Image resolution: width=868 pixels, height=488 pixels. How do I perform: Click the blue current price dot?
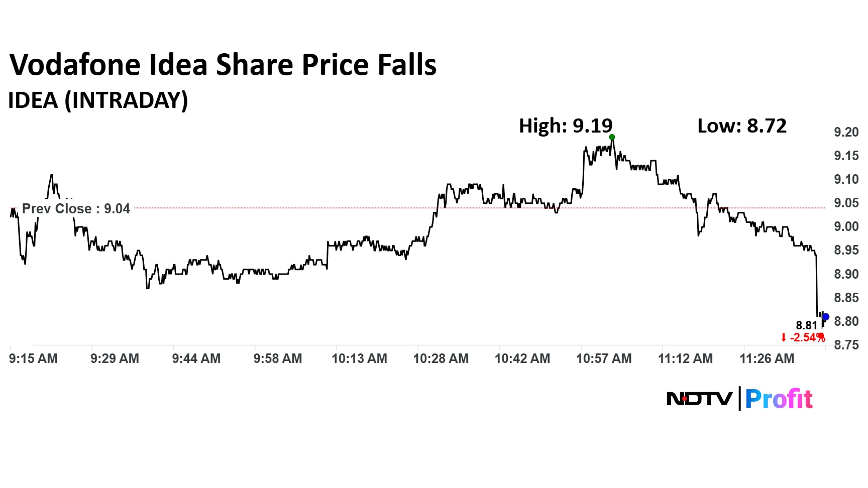coord(825,317)
